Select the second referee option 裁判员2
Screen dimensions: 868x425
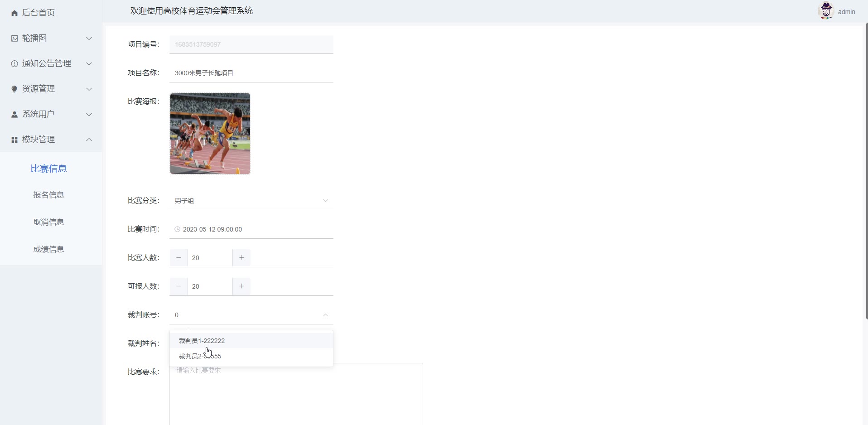click(x=251, y=356)
